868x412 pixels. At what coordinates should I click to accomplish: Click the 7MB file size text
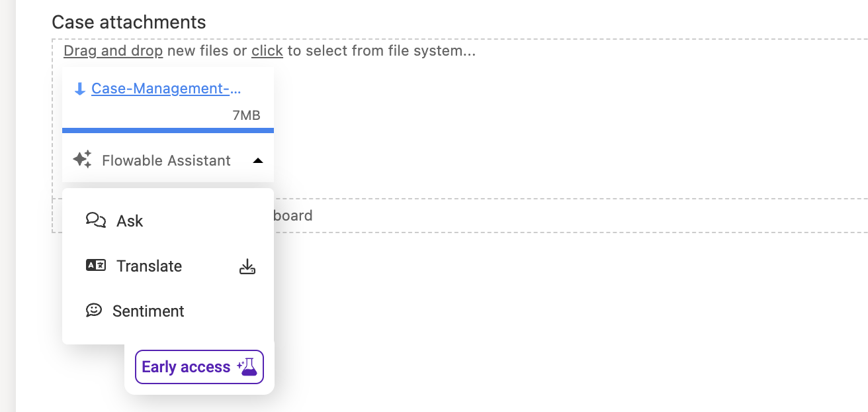[x=246, y=115]
